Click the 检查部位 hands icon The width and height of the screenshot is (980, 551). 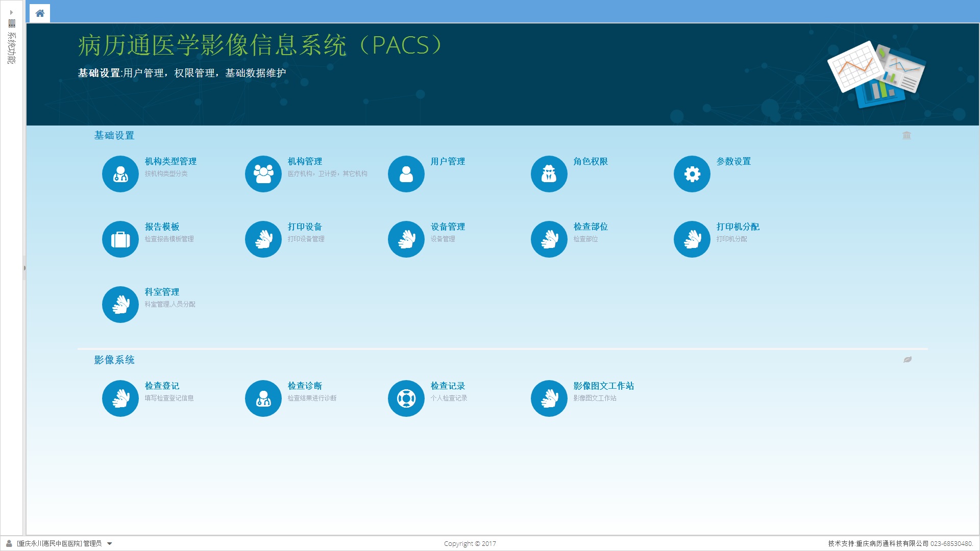point(549,239)
